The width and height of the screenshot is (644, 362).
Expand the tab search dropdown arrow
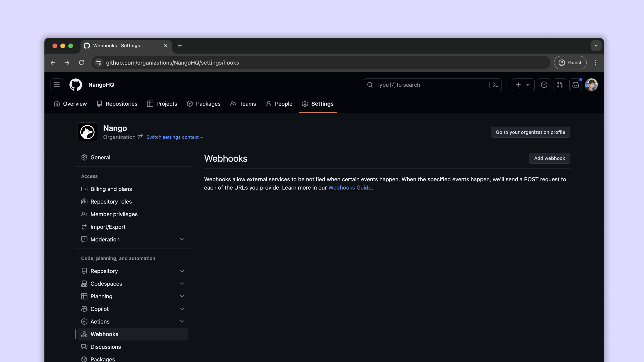596,46
